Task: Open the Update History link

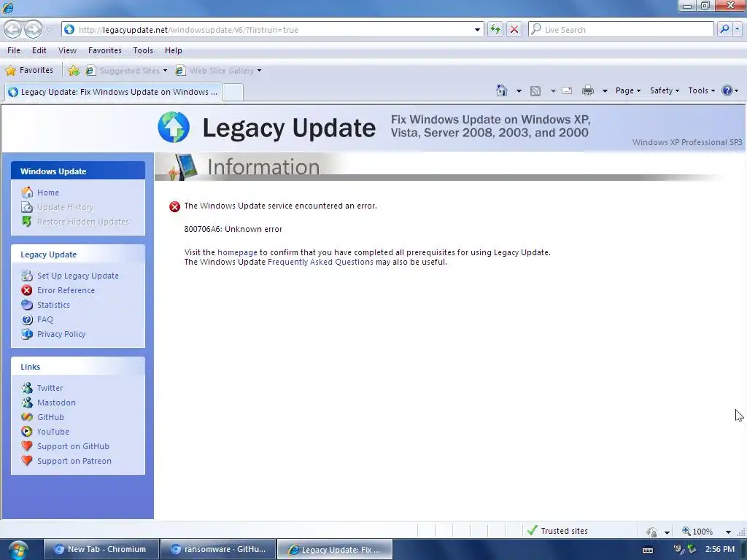Action: tap(65, 207)
